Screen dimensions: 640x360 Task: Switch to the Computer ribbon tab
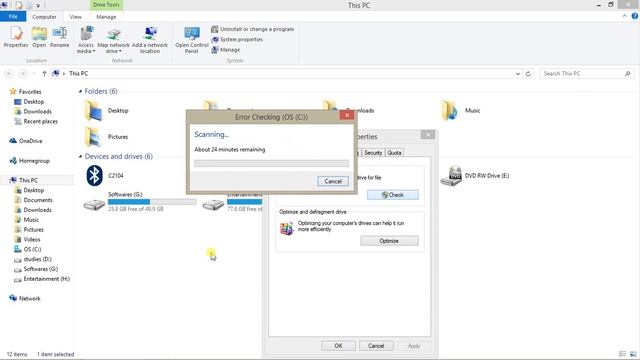click(x=44, y=17)
